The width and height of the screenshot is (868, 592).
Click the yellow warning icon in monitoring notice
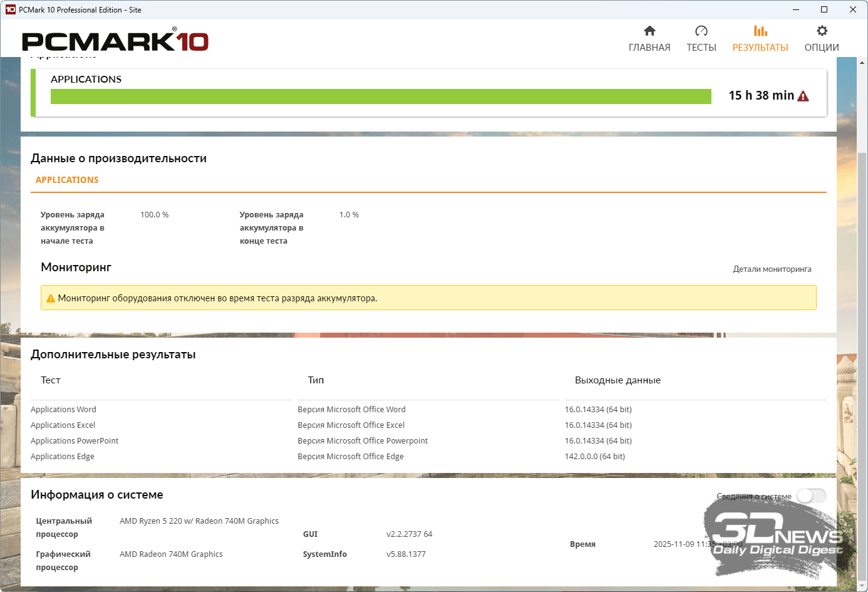(51, 299)
